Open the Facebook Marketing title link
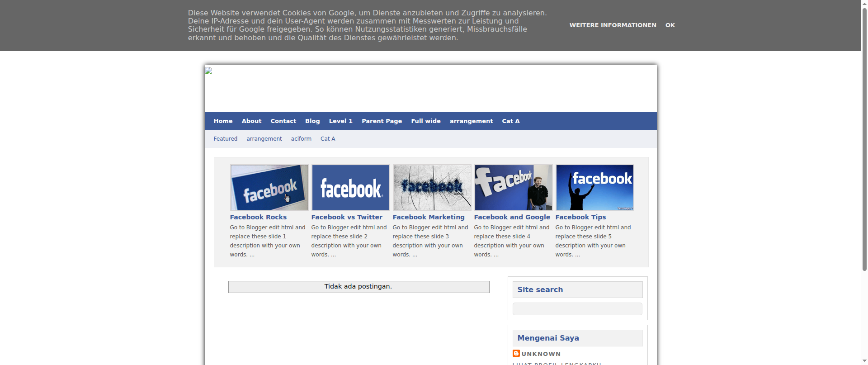Image resolution: width=868 pixels, height=365 pixels. [x=429, y=217]
